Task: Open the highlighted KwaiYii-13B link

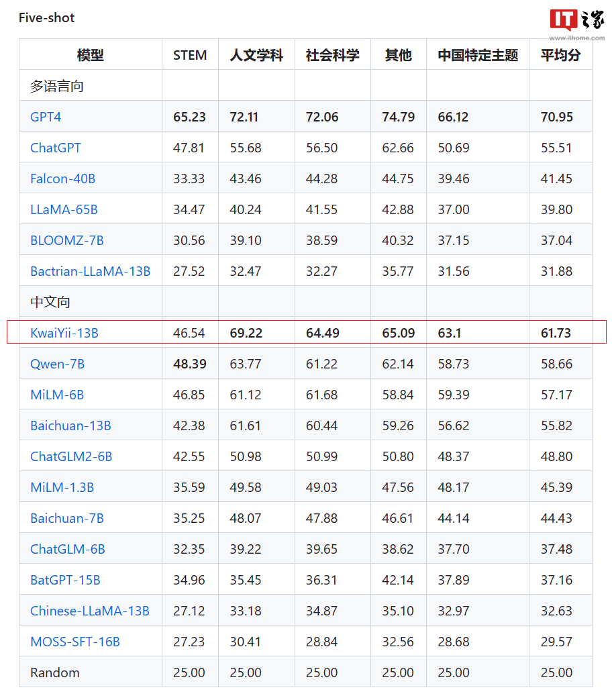Action: point(63,332)
